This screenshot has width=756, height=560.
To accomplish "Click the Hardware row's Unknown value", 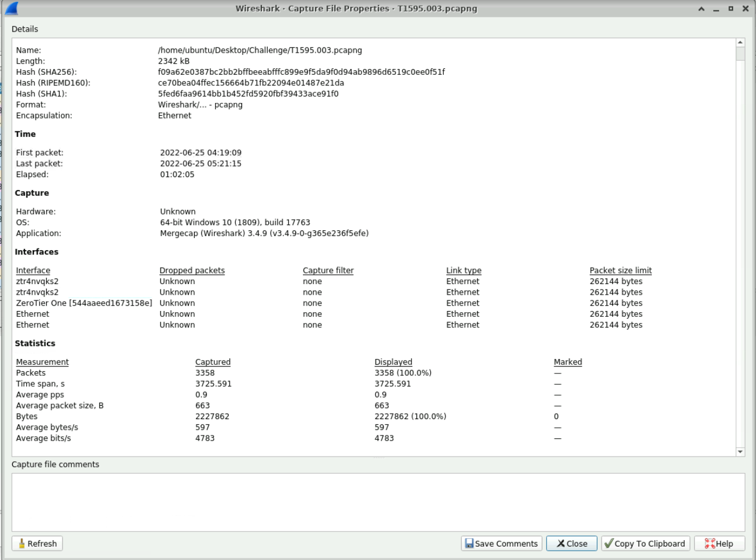I will point(178,212).
